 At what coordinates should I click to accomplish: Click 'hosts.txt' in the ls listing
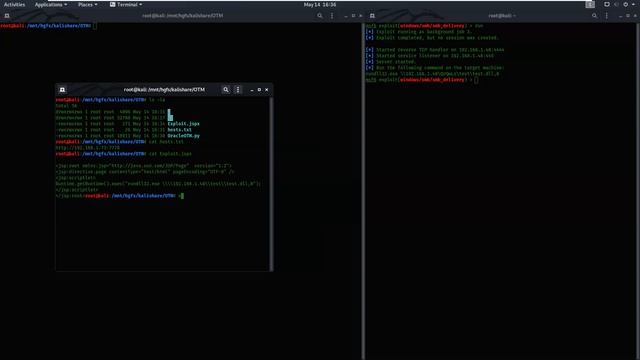pos(180,130)
